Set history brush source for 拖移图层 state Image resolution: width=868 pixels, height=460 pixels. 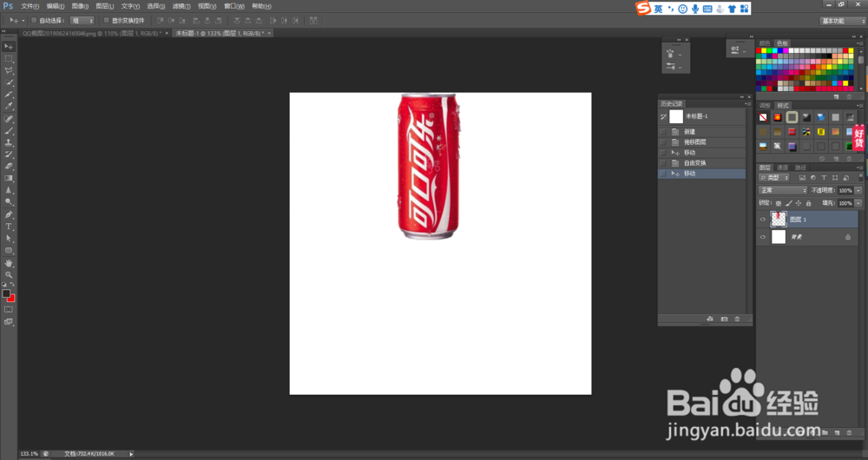click(x=663, y=142)
